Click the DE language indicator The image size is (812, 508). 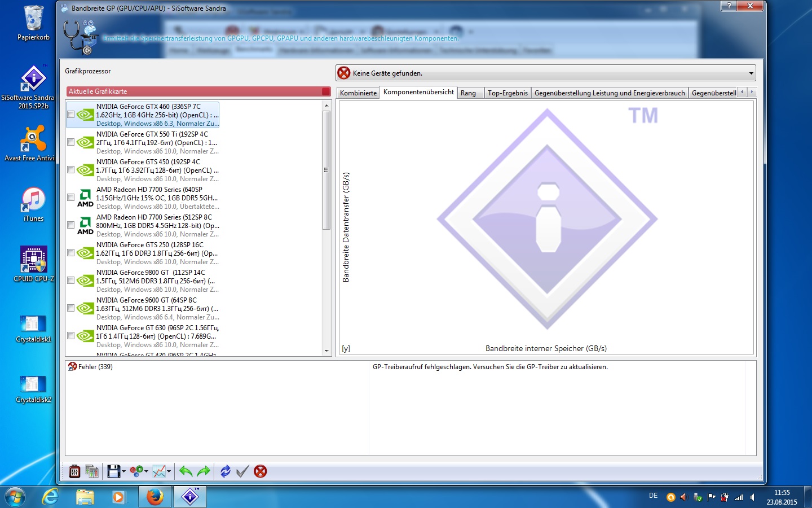[x=653, y=496]
